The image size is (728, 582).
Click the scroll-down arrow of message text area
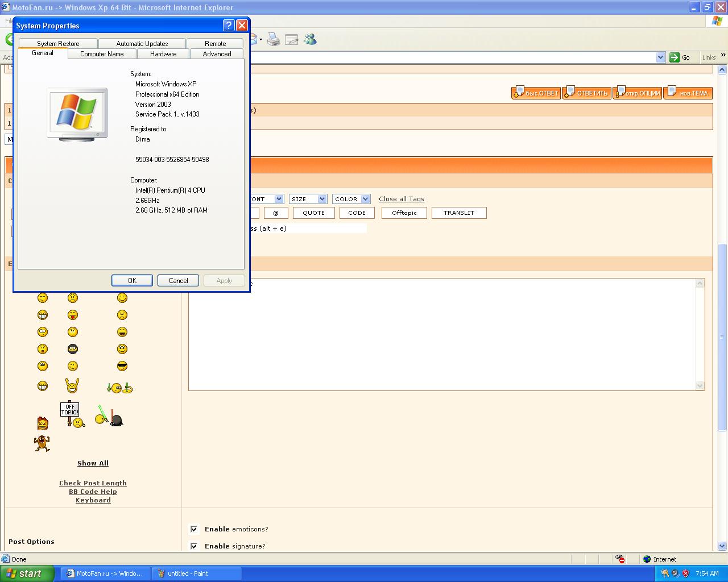point(700,385)
